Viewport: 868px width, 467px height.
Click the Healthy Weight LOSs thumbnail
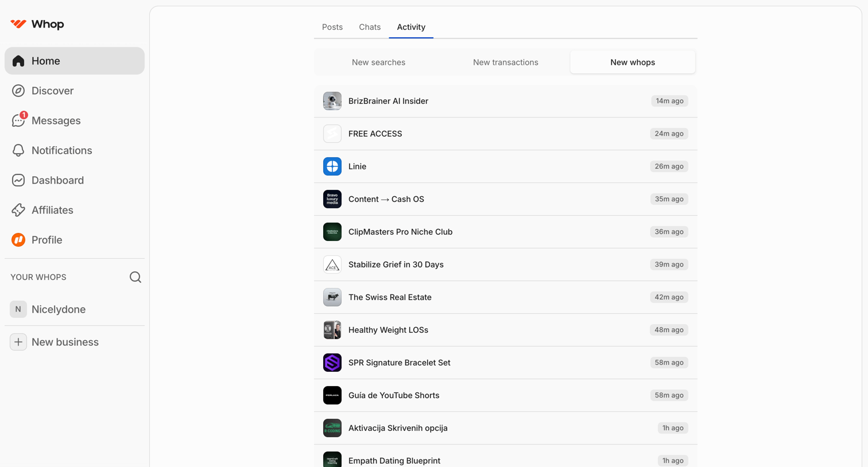(x=332, y=330)
